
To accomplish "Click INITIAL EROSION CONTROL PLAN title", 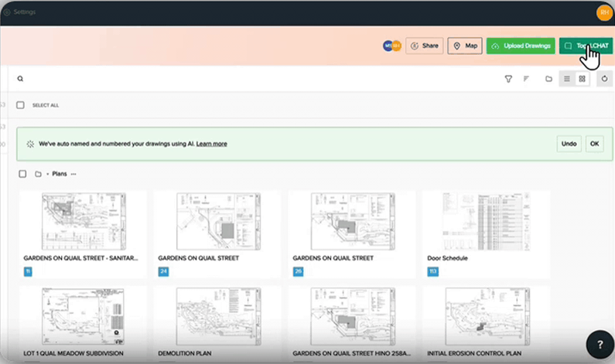I will pos(474,353).
